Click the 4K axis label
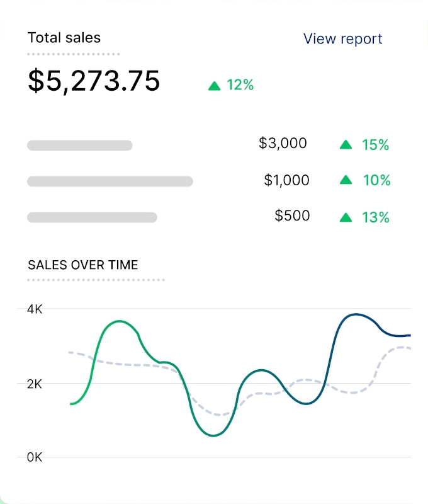 point(35,309)
